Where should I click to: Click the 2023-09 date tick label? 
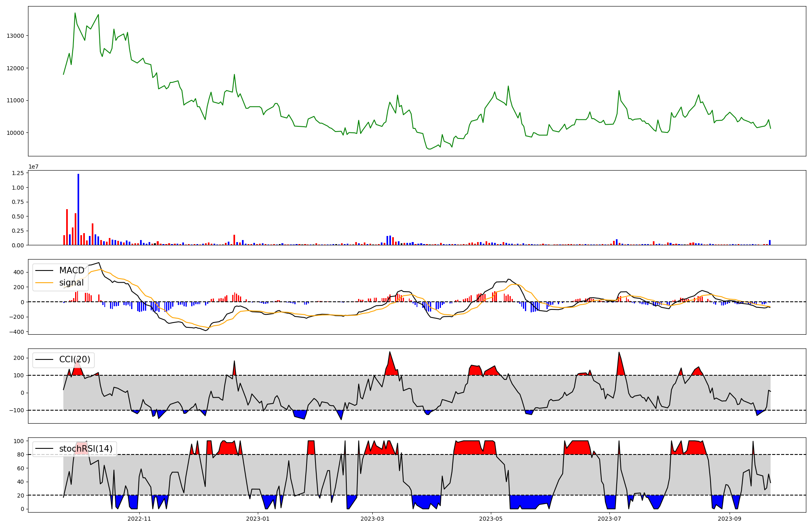click(730, 519)
